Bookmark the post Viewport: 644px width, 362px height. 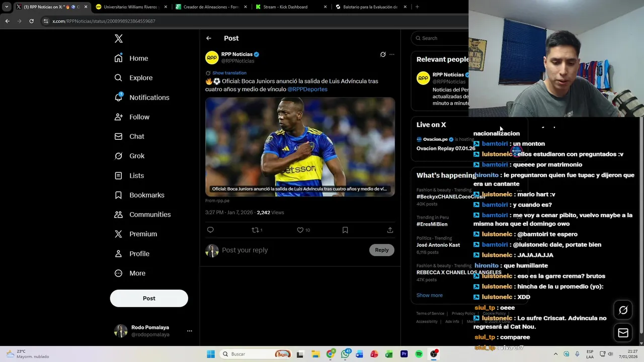pyautogui.click(x=345, y=230)
